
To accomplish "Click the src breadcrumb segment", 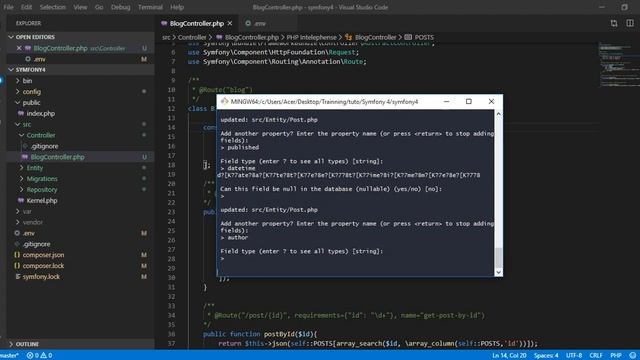I will [x=166, y=37].
